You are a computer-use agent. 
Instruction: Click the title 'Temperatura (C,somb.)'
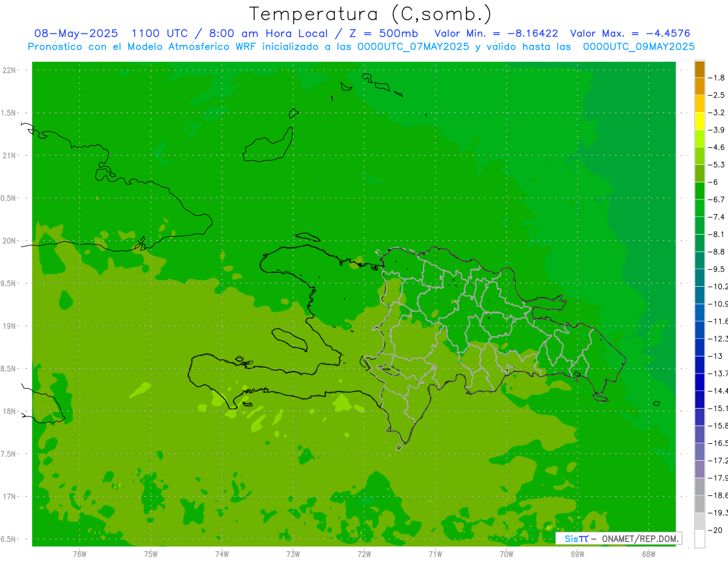[x=371, y=15]
